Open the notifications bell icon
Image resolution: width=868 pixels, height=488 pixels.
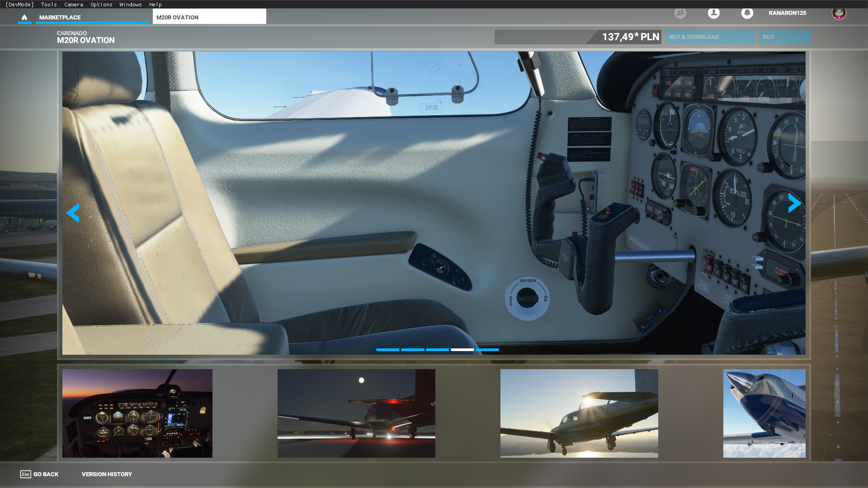tap(747, 13)
